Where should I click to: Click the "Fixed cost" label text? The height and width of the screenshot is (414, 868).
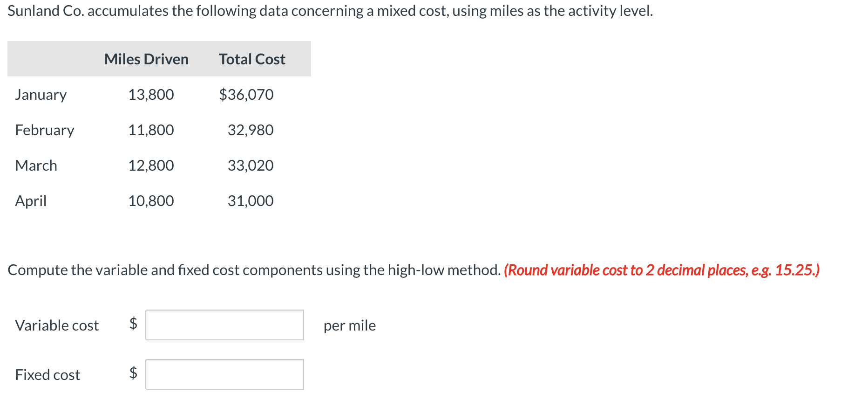[47, 375]
